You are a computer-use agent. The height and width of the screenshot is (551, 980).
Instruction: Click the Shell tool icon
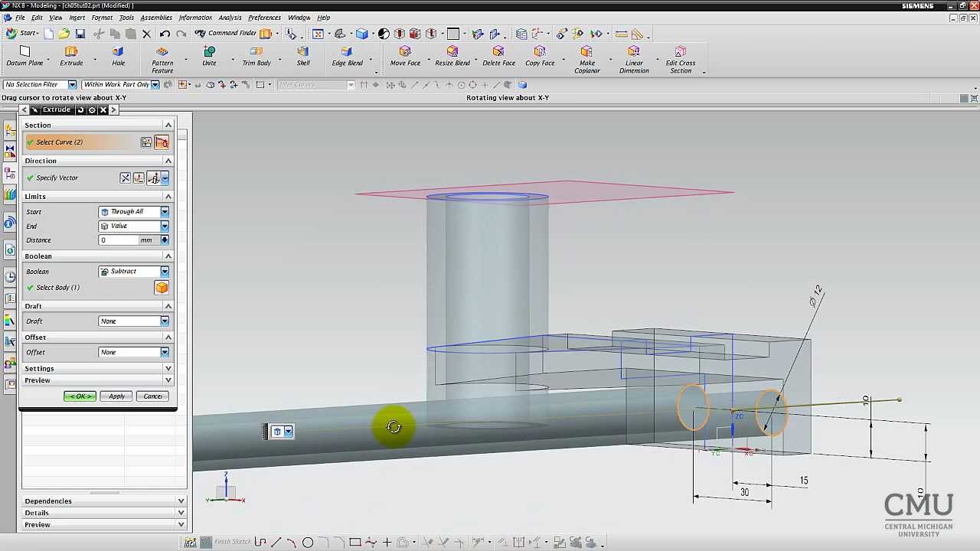coord(303,52)
